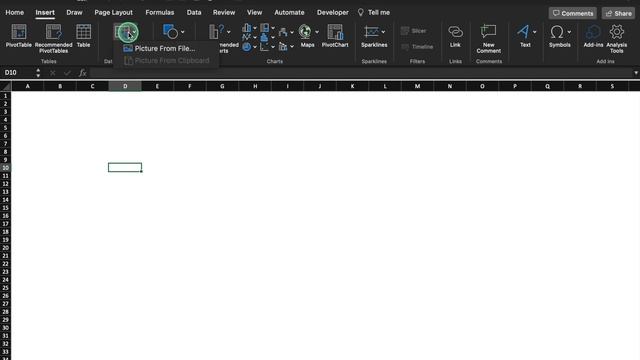Click the Tell me search box

(374, 13)
